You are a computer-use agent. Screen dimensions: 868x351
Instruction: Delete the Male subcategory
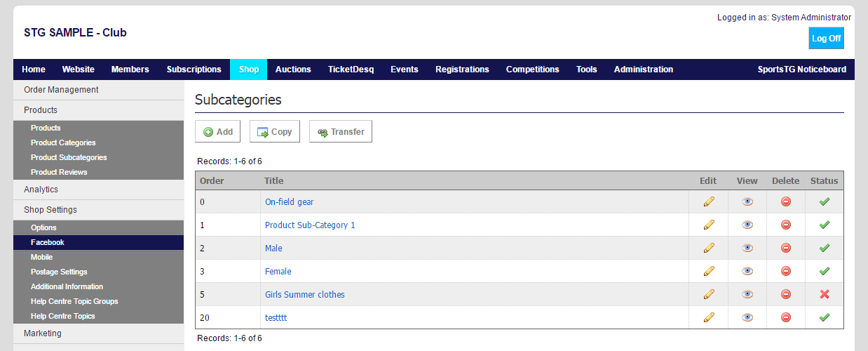pyautogui.click(x=786, y=248)
